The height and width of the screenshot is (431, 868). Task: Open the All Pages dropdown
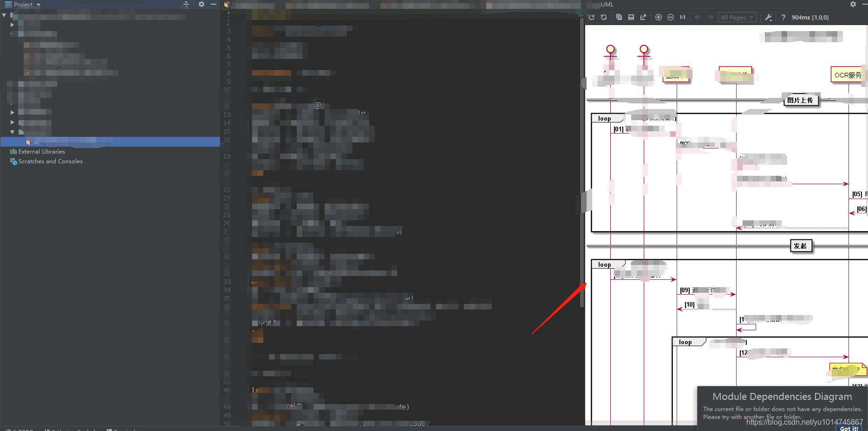pyautogui.click(x=737, y=17)
